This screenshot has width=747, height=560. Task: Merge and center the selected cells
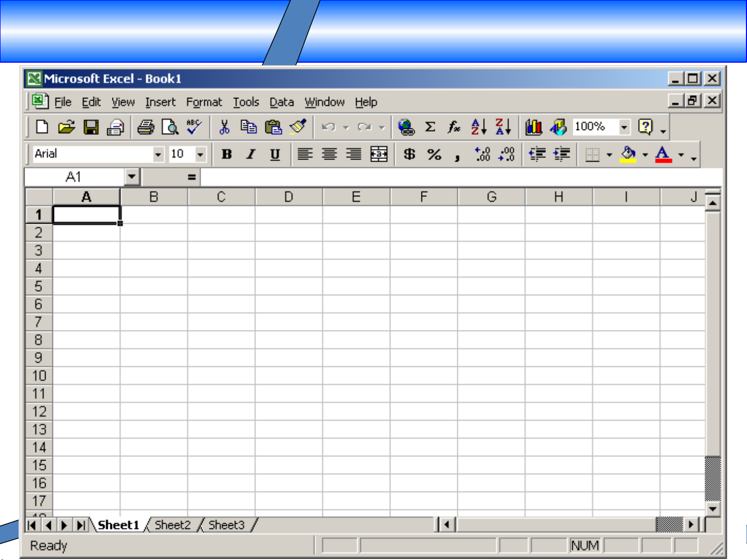[x=379, y=154]
